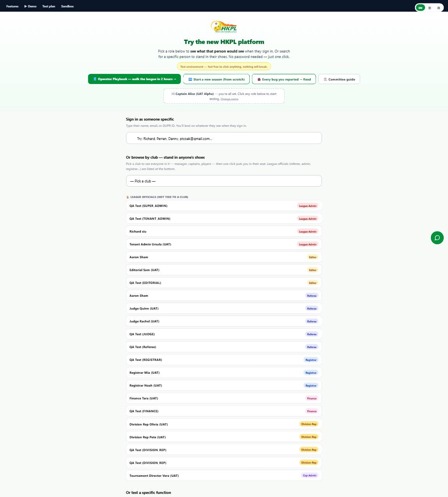Click the Try the new HKPL platform heading
Image resolution: width=448 pixels, height=497 pixels.
click(224, 42)
